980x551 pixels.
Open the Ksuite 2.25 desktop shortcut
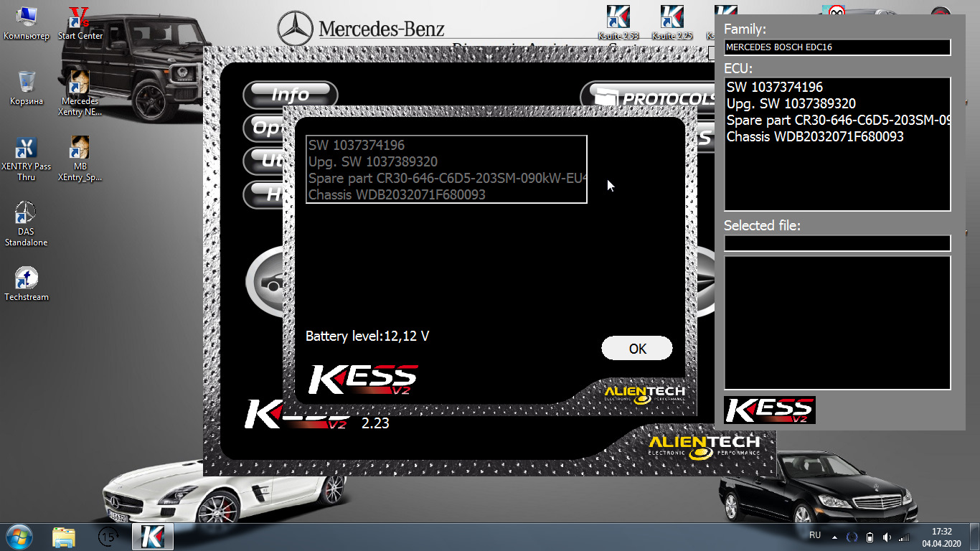point(672,23)
